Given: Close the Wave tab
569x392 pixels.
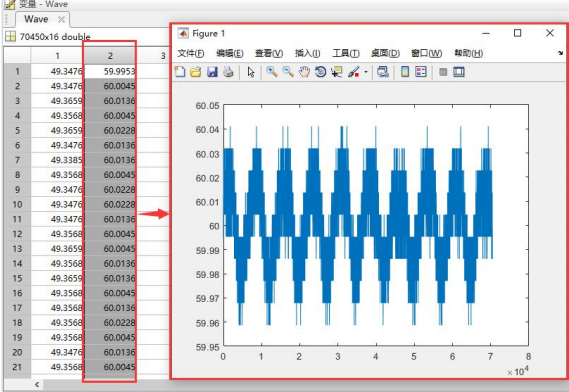Looking at the screenshot, I should pos(61,20).
